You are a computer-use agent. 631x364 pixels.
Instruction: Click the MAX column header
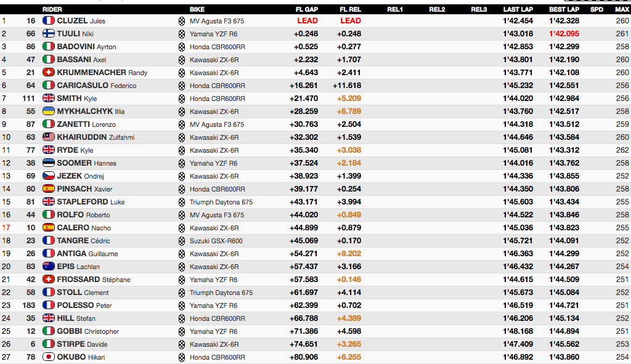point(622,9)
